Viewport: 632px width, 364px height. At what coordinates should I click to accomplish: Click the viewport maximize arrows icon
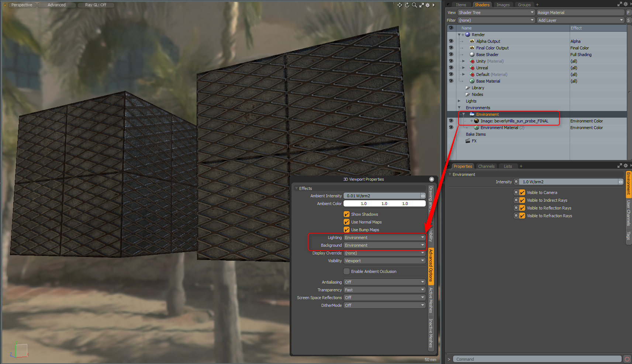point(421,5)
